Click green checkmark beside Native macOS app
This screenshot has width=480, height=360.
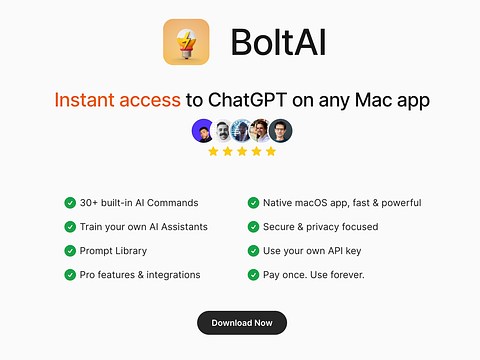[253, 203]
